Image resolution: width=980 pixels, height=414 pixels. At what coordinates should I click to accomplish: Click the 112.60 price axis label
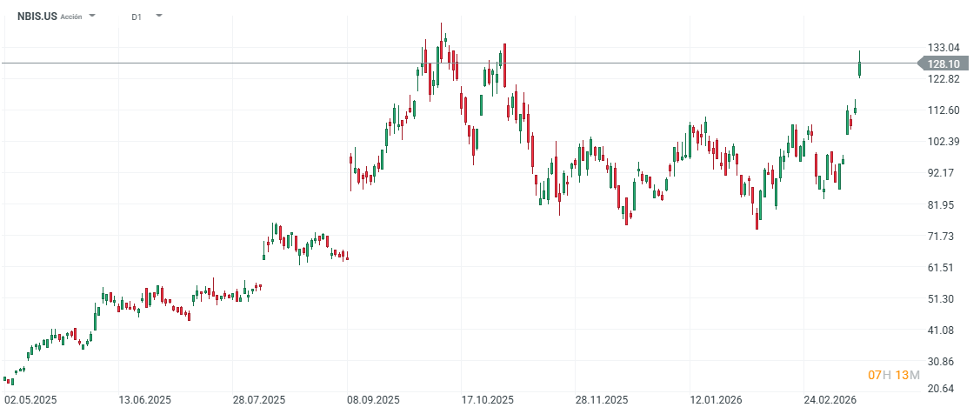tap(943, 110)
